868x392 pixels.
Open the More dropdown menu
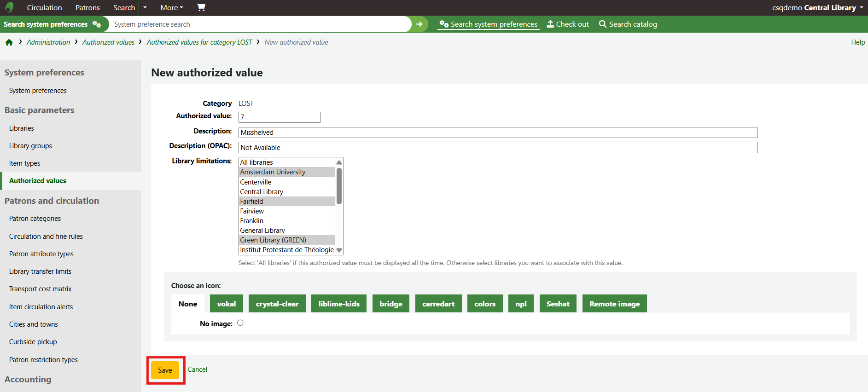[x=171, y=7]
